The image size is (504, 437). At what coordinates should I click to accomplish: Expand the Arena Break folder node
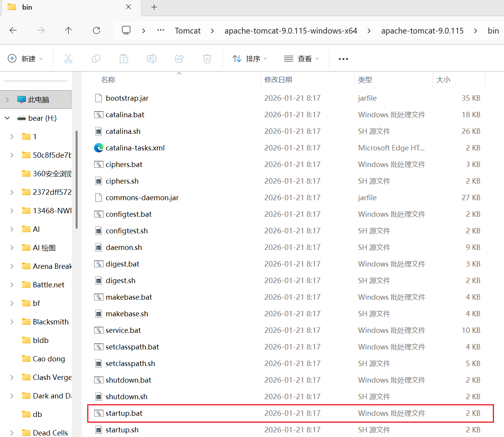point(12,266)
